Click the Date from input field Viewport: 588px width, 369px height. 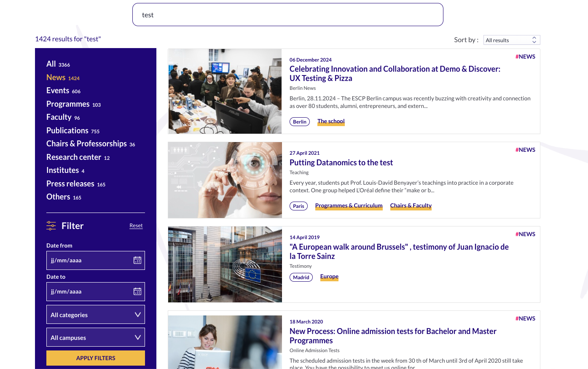point(96,260)
